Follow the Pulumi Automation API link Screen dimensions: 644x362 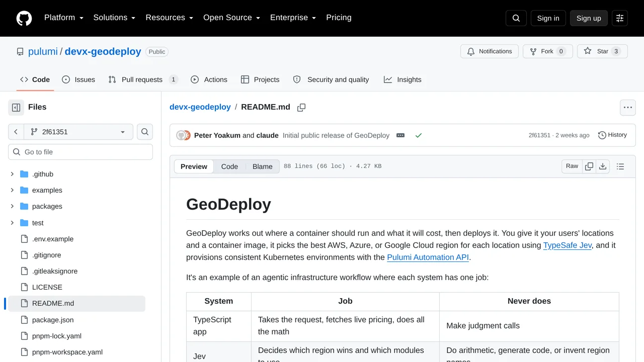pyautogui.click(x=428, y=257)
